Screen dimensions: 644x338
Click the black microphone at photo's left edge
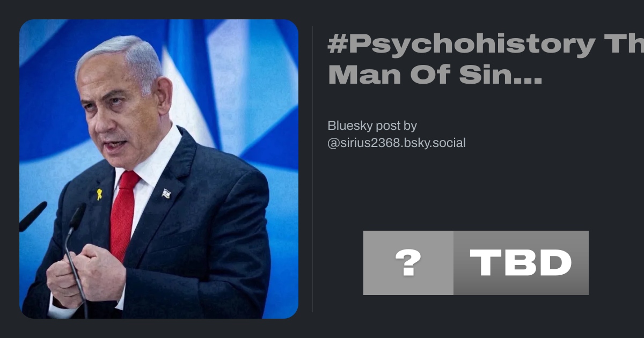pos(33,216)
